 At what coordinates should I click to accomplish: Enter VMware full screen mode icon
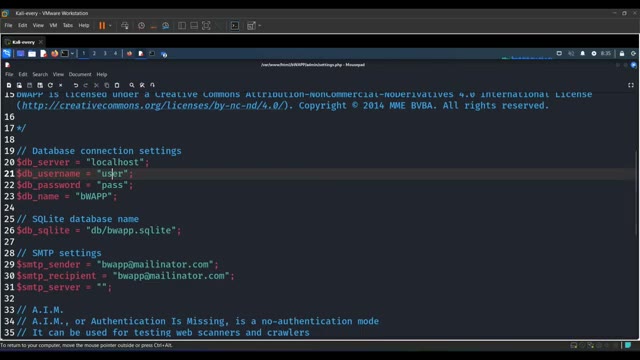(206, 26)
